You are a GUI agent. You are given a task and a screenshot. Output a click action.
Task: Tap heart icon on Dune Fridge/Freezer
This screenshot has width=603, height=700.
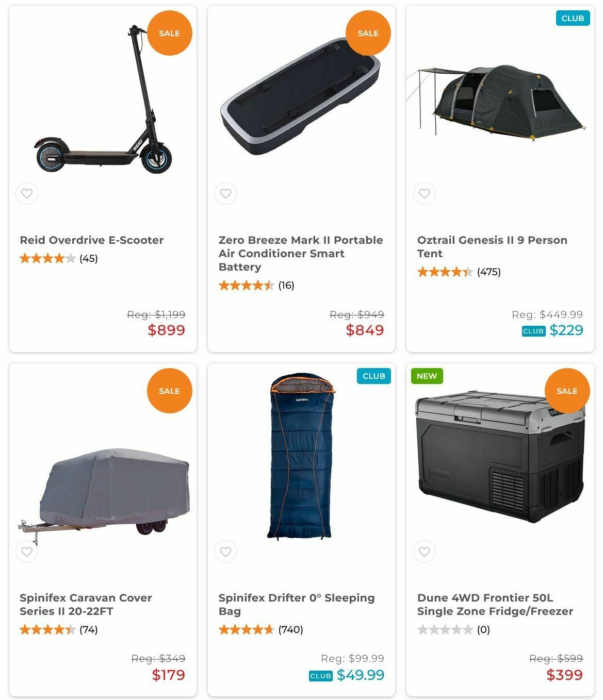(x=424, y=552)
